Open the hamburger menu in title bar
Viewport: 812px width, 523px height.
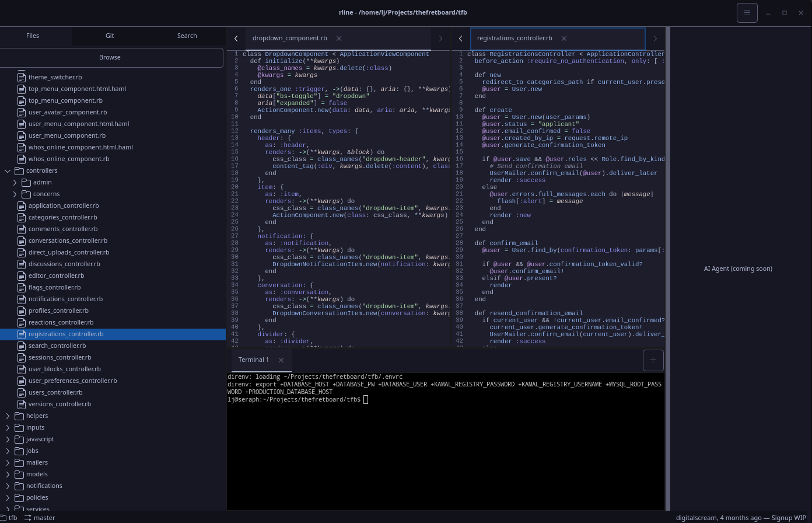coord(747,13)
